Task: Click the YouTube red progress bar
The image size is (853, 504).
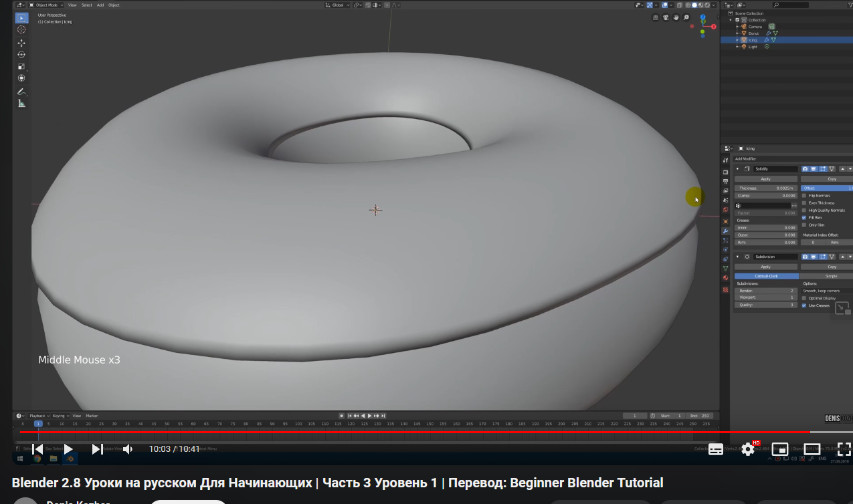Action: [415, 432]
